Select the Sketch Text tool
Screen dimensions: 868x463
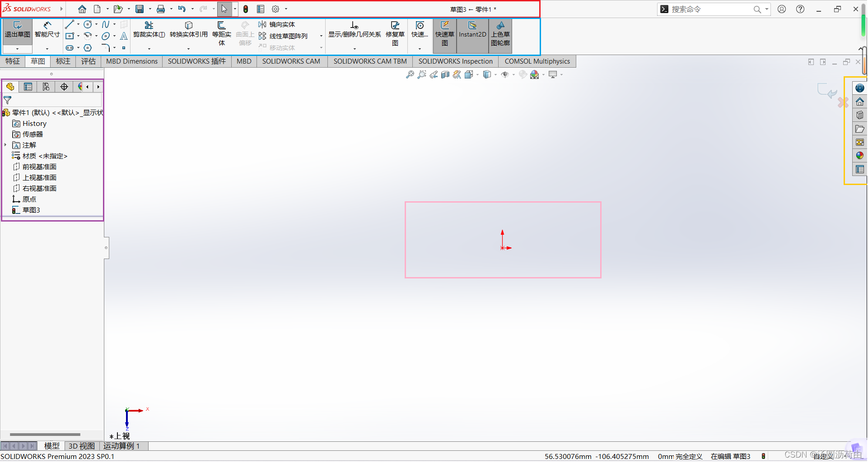click(124, 36)
